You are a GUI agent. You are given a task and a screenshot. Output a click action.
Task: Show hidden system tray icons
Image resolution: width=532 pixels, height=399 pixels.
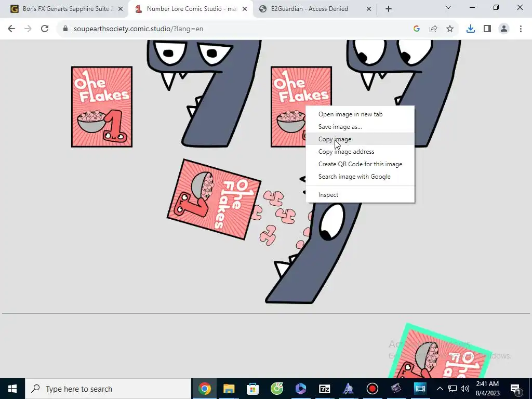coord(440,389)
